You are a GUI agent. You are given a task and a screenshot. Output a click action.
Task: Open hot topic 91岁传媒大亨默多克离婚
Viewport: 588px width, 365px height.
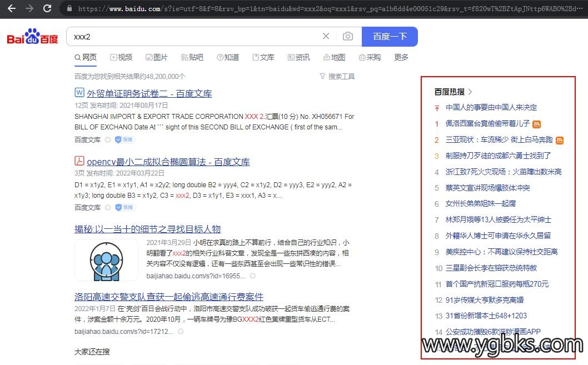coord(485,300)
